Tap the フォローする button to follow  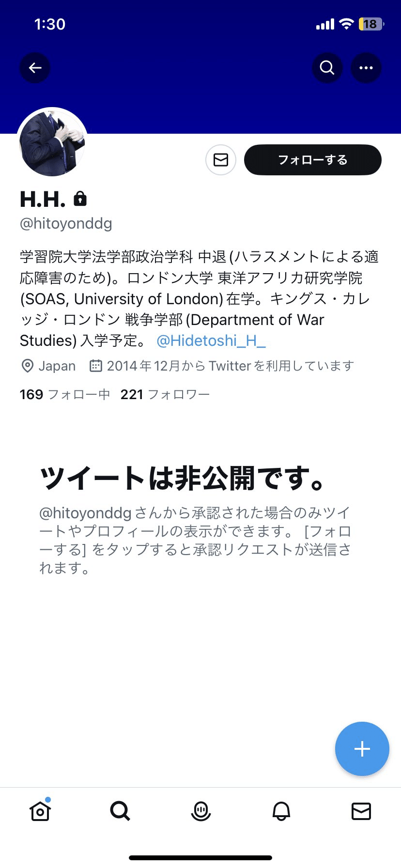(312, 159)
